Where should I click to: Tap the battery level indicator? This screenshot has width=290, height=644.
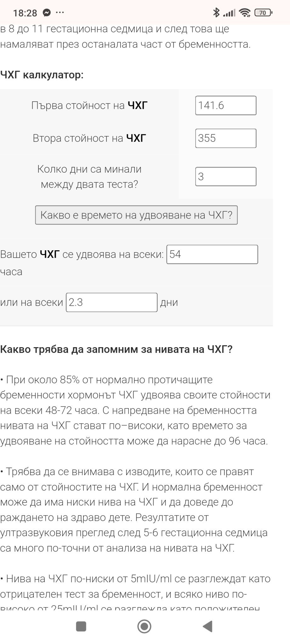(263, 13)
